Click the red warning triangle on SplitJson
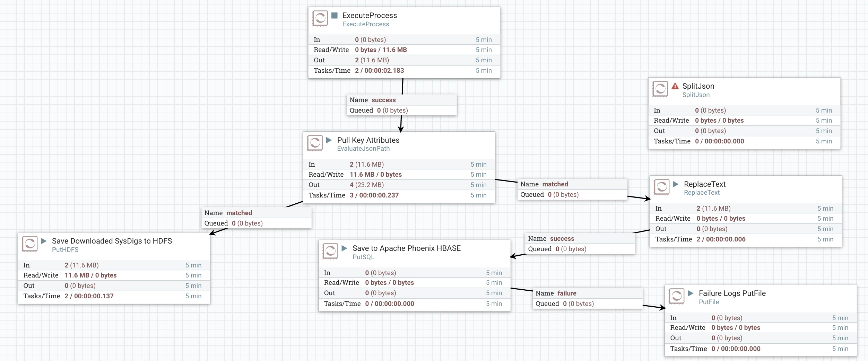Image resolution: width=868 pixels, height=361 pixels. [675, 86]
